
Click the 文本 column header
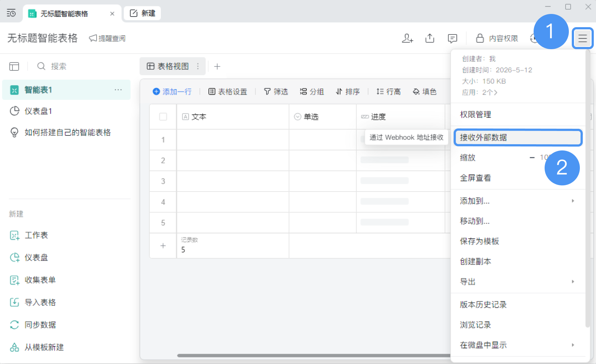(233, 117)
